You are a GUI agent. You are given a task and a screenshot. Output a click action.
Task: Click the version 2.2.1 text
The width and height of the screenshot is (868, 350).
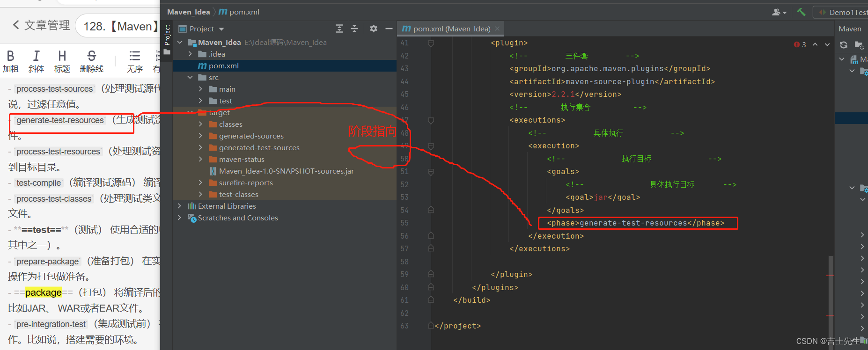[x=563, y=95]
